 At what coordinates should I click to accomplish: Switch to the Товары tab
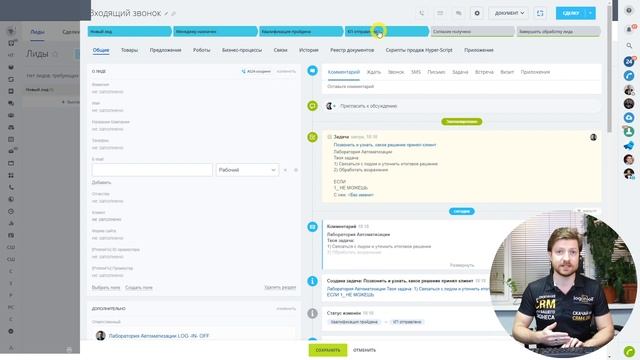click(129, 50)
